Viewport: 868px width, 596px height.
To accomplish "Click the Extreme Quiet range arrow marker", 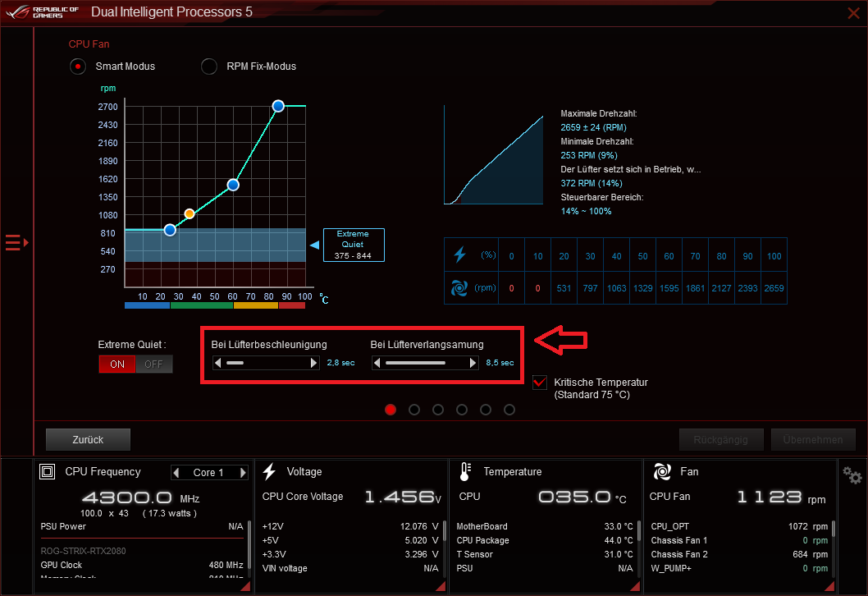I will [x=314, y=245].
